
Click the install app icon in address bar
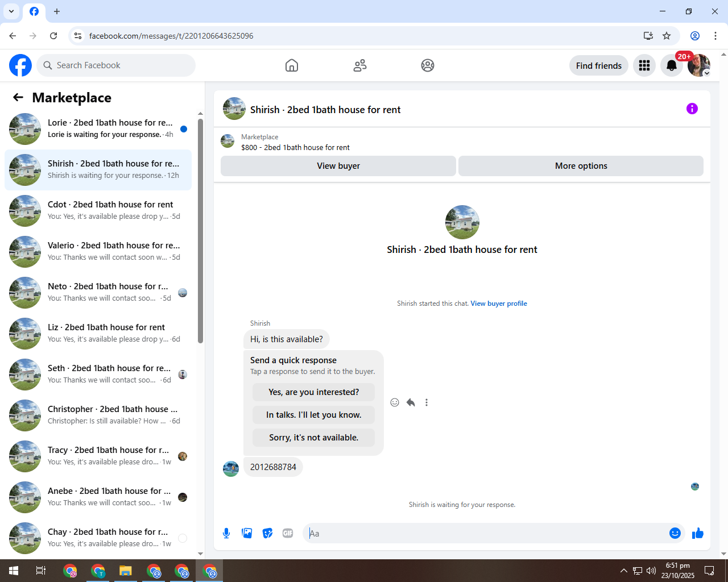click(648, 36)
